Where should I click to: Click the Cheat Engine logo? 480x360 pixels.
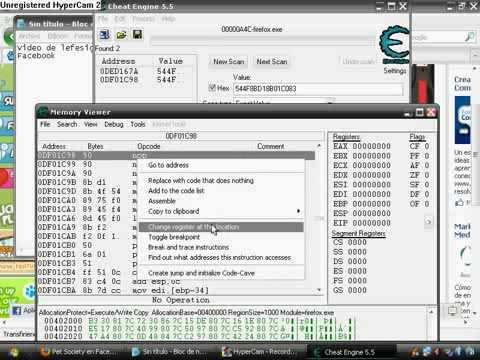394,45
